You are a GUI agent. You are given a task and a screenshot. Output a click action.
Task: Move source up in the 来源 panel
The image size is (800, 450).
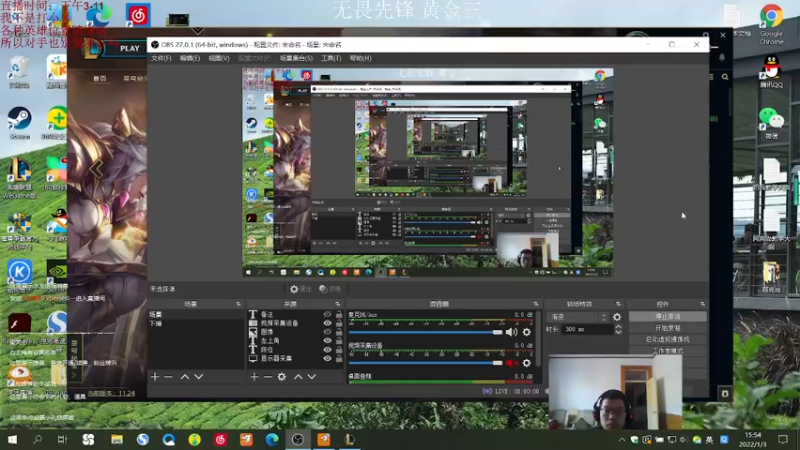(298, 377)
